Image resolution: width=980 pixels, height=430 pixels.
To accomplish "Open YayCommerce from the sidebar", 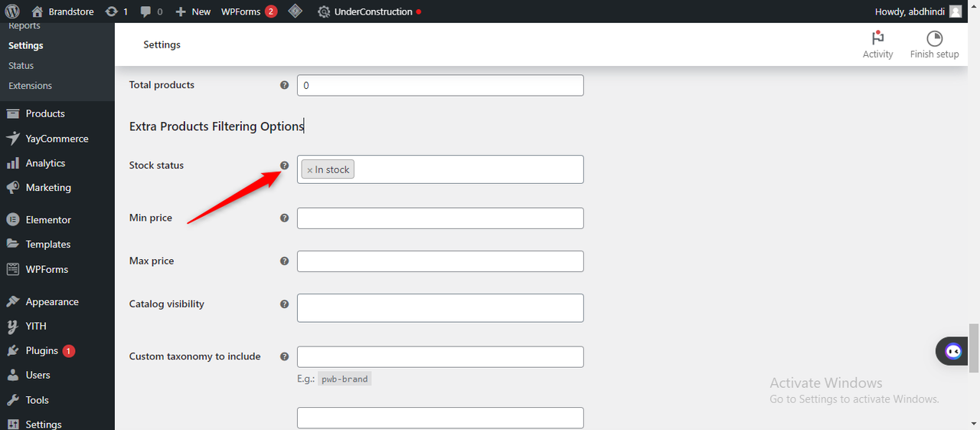I will pyautogui.click(x=57, y=139).
